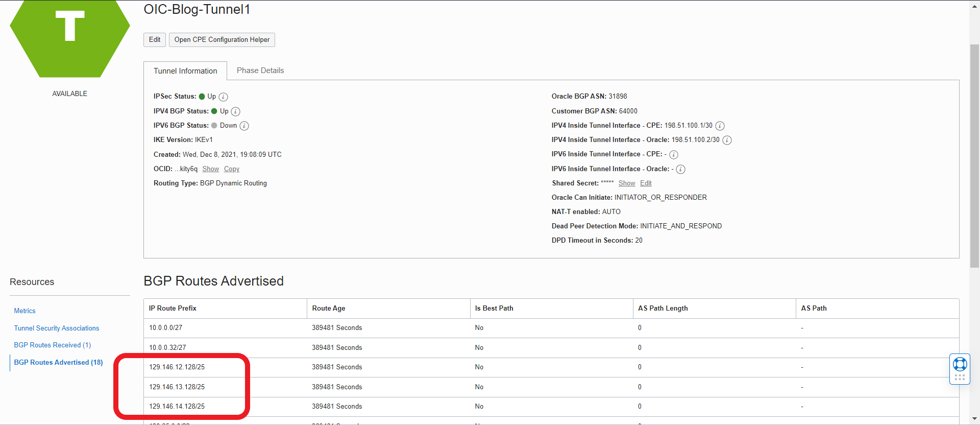The width and height of the screenshot is (980, 425).
Task: Click the page vertical scrollbar
Action: [974, 153]
